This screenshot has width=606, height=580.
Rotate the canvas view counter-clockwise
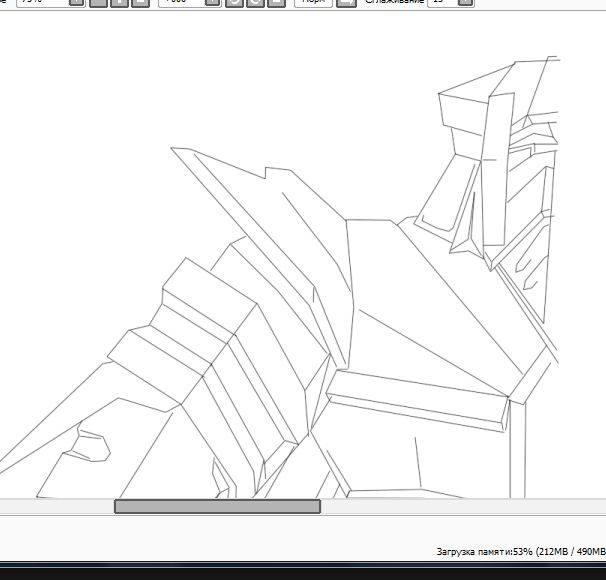[233, 3]
